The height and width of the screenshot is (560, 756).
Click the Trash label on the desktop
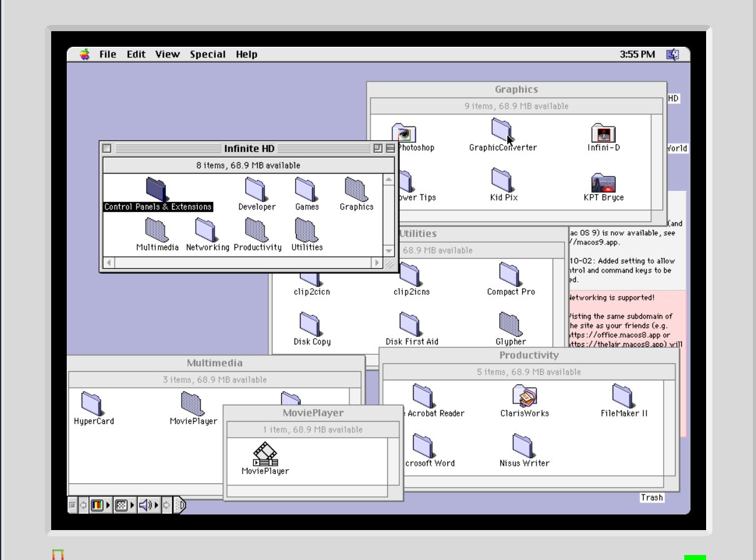point(652,498)
